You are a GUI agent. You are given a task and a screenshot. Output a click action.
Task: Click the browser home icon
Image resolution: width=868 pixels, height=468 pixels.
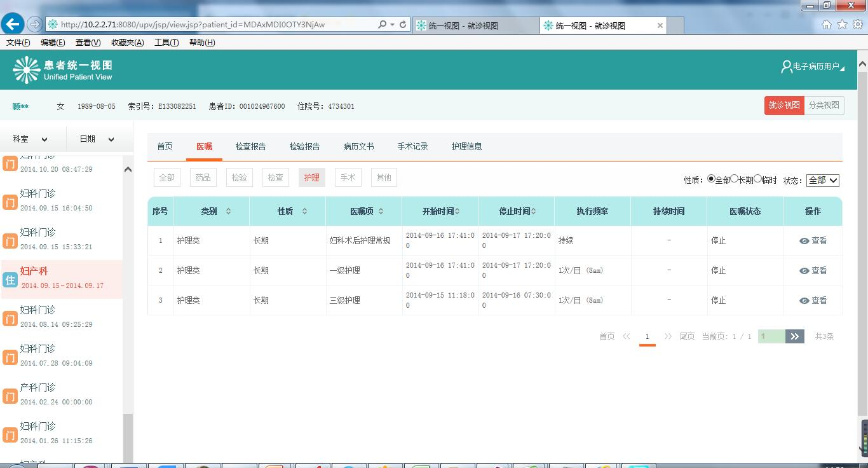point(827,25)
